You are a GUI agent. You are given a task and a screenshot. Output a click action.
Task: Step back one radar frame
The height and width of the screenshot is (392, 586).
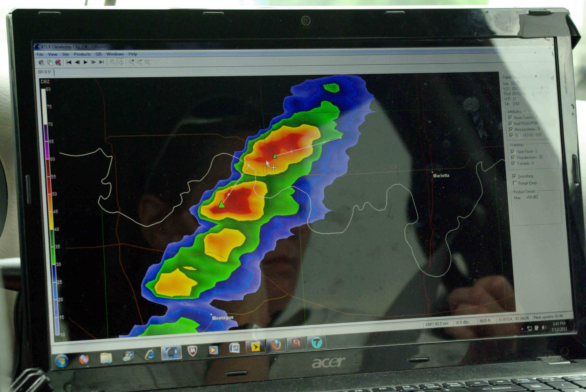pos(77,62)
